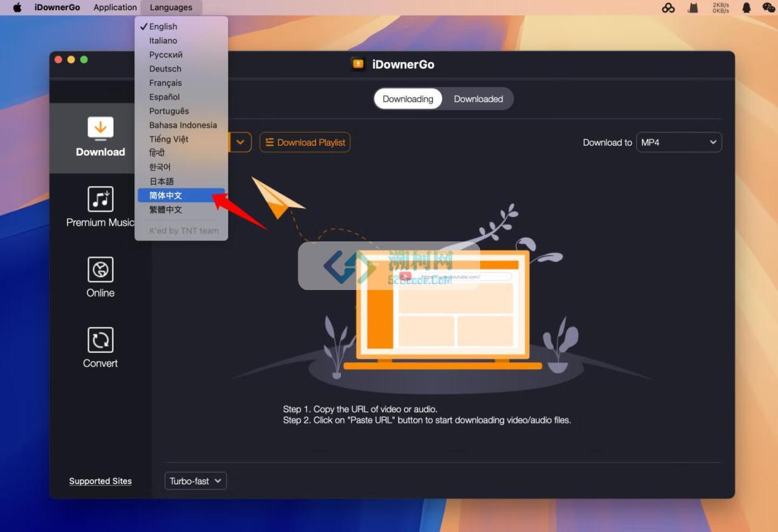Viewport: 778px width, 532px height.
Task: Switch language to Français
Action: [x=181, y=83]
